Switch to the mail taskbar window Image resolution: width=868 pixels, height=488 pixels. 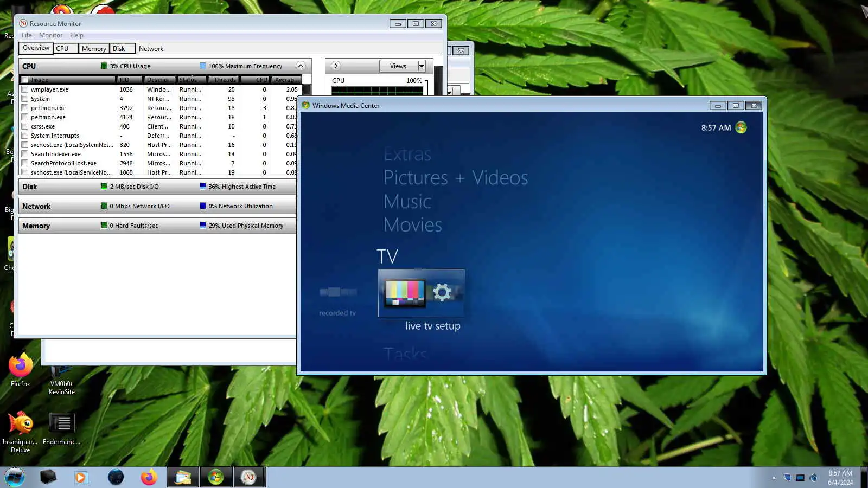coord(183,477)
